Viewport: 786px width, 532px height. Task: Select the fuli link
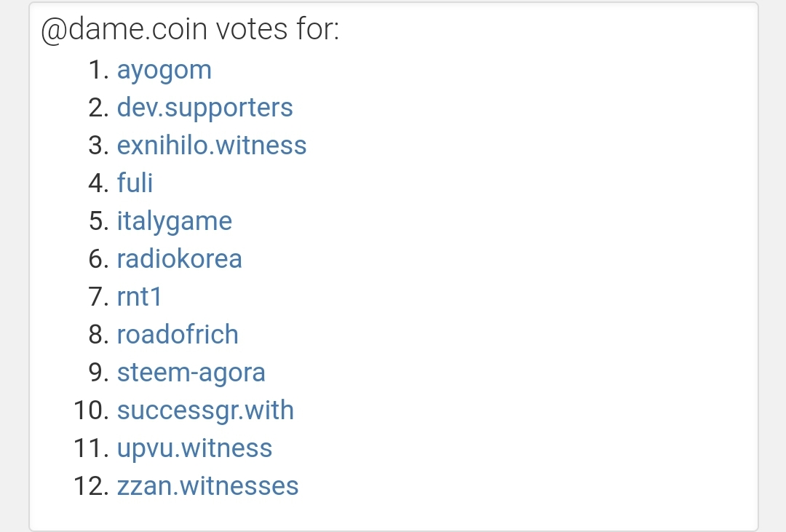(x=135, y=183)
